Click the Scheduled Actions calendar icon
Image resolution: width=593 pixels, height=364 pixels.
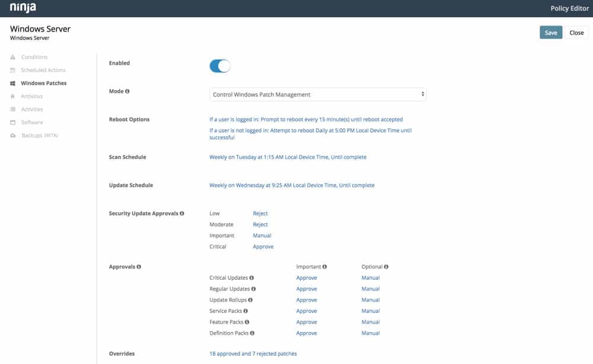pos(12,70)
